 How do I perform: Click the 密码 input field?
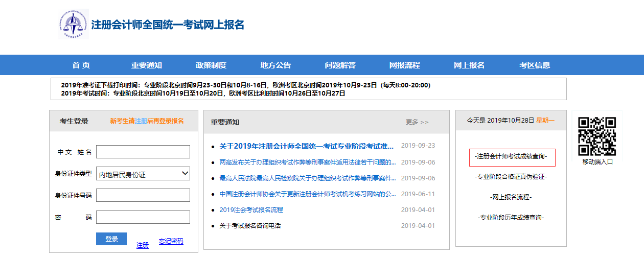(143, 217)
